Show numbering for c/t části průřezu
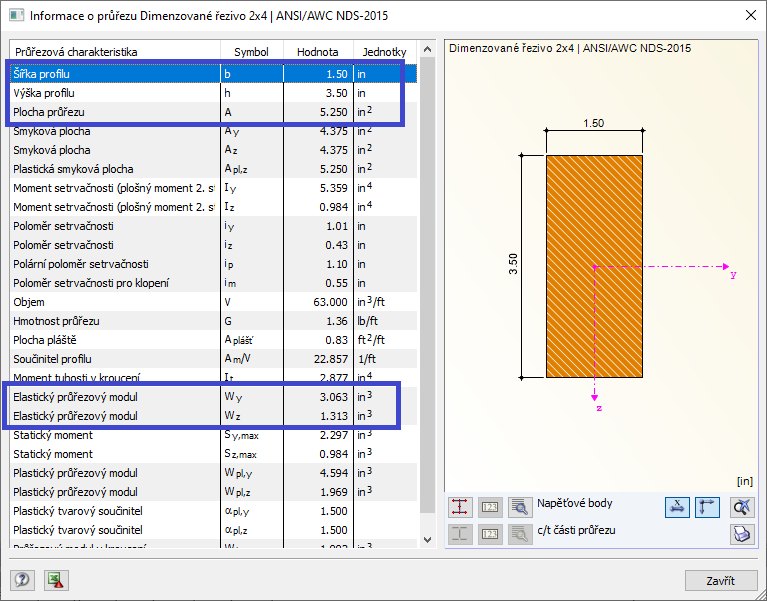The image size is (767, 601). (x=490, y=534)
